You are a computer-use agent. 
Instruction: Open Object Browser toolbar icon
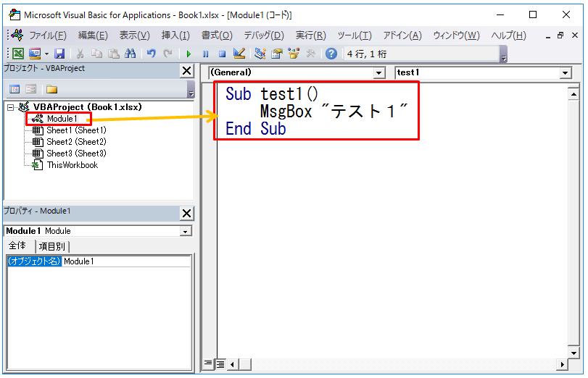[294, 54]
